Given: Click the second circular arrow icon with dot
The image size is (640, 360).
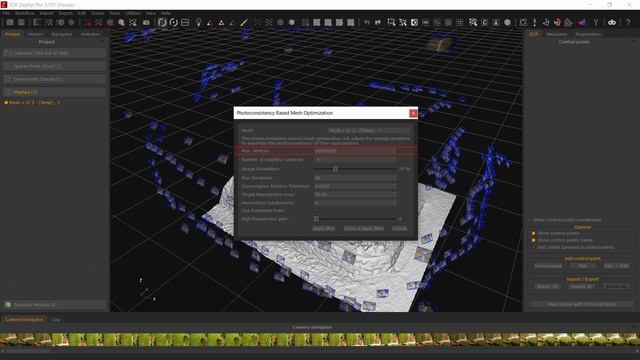Looking at the screenshot, I should [173, 22].
